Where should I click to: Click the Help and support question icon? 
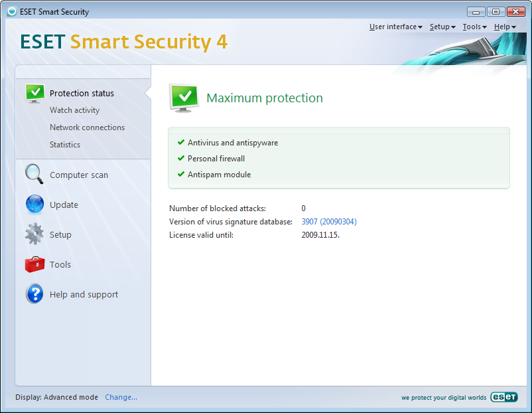click(x=34, y=293)
